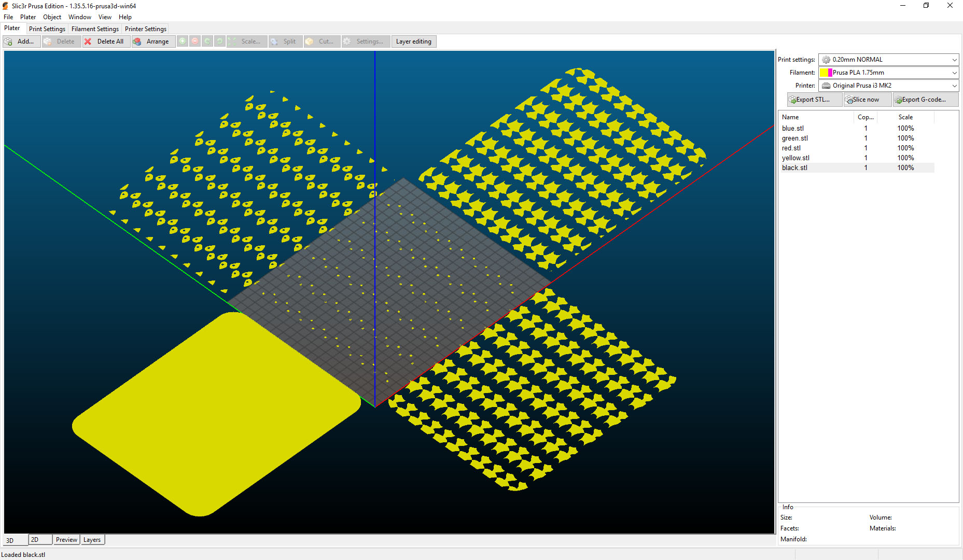Click the yellow-magenta filament color swatch
The width and height of the screenshot is (963, 560).
coord(826,73)
